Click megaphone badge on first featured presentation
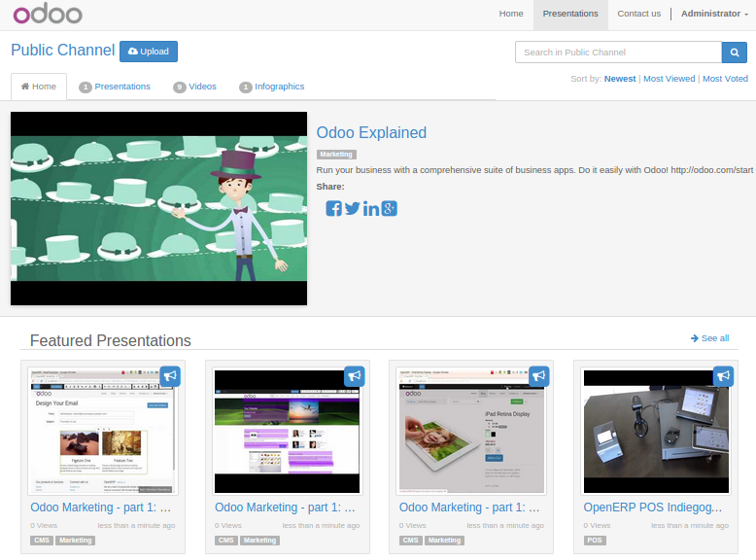756x560 pixels. [x=170, y=375]
